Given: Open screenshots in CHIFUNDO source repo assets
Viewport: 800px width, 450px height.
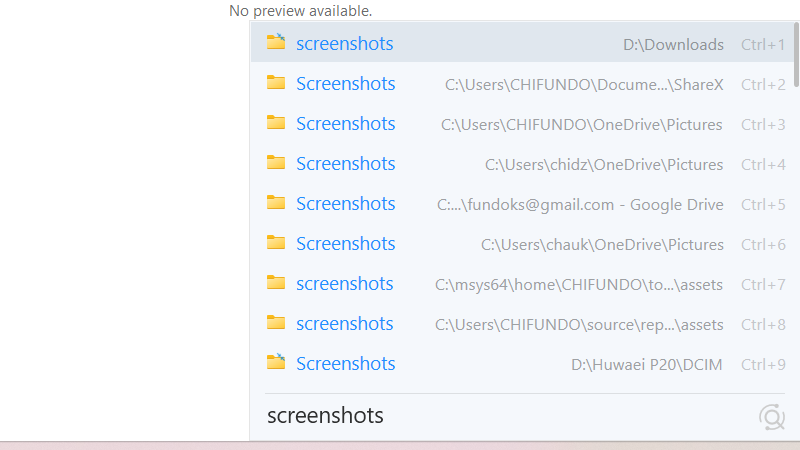Looking at the screenshot, I should coord(344,324).
